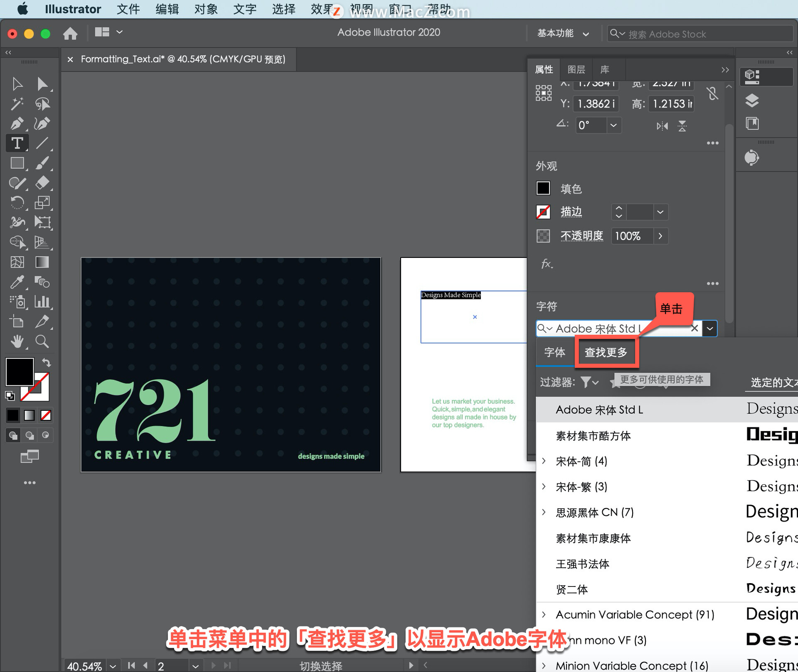Open the rotation angle dropdown
This screenshot has width=798, height=672.
pyautogui.click(x=613, y=125)
